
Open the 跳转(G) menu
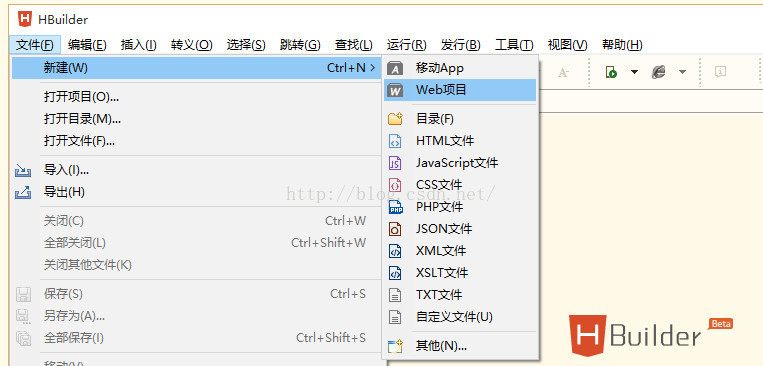[300, 45]
